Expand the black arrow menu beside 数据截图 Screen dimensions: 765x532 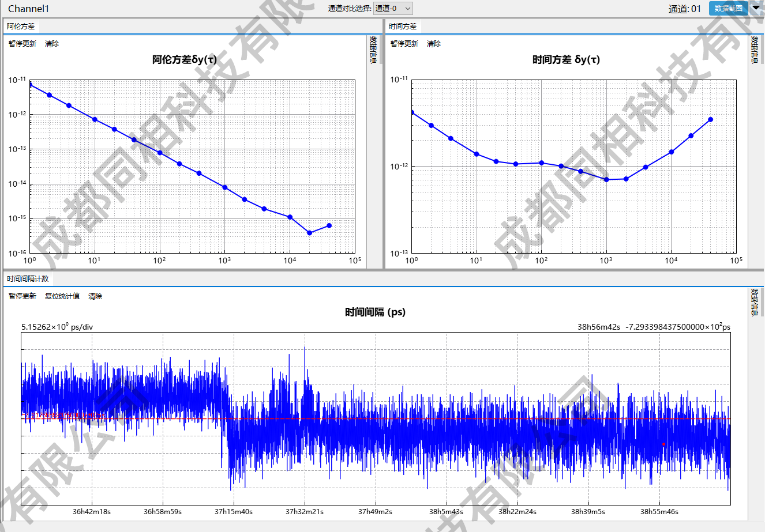click(x=756, y=8)
